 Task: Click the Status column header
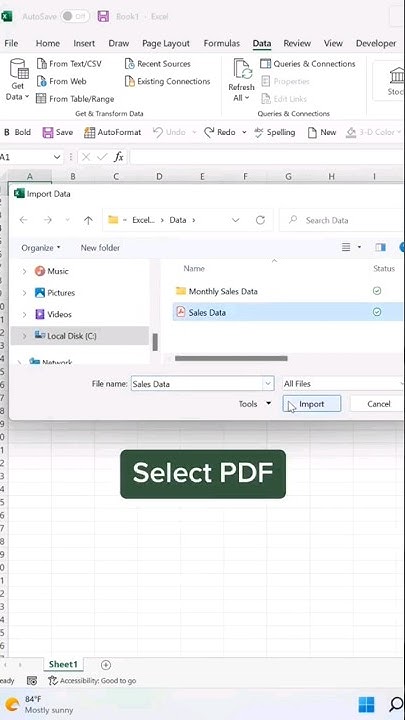click(x=384, y=269)
